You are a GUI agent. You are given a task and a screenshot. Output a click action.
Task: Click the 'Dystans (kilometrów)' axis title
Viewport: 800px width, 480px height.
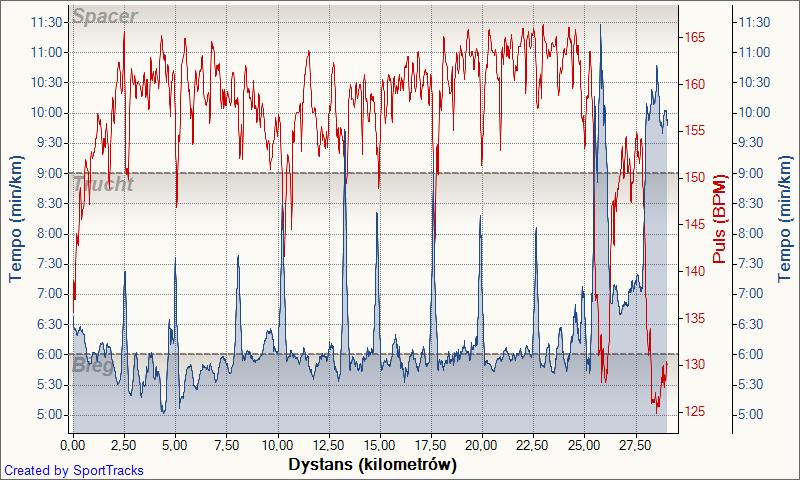point(372,465)
